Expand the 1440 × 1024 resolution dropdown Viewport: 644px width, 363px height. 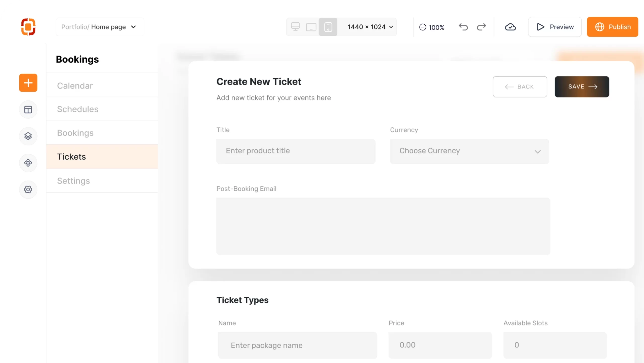click(x=370, y=27)
